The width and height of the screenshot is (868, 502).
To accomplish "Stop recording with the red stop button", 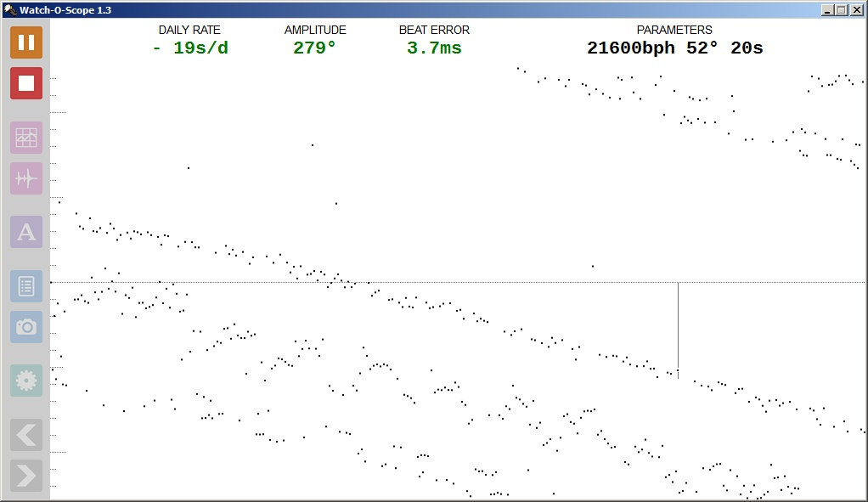I will pyautogui.click(x=26, y=83).
